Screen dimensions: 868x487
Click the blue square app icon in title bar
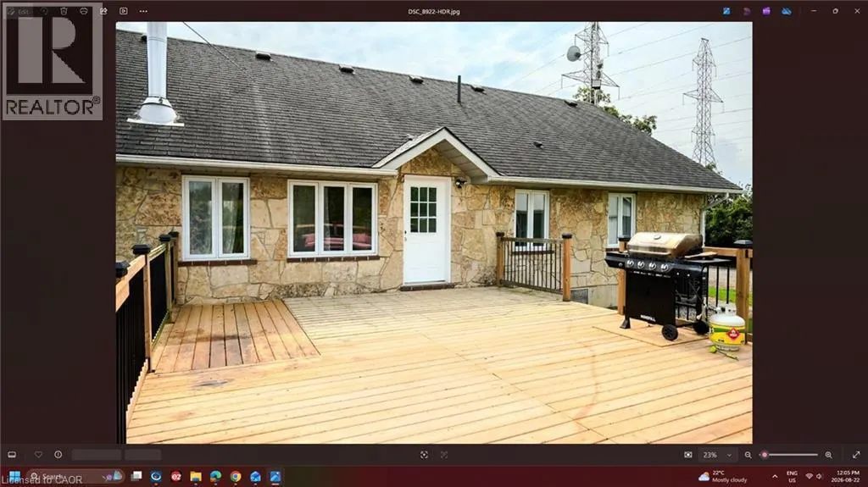pos(726,11)
